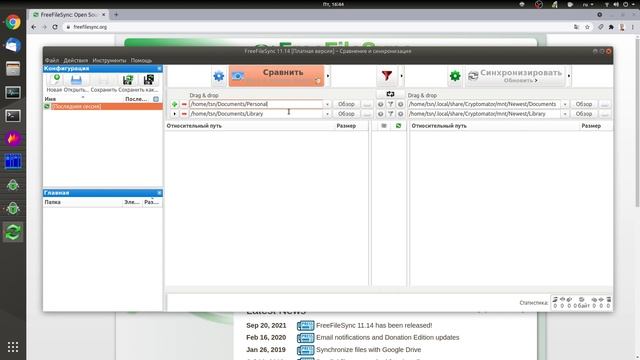
Task: Browse with Обзор for Documents/Library
Action: (346, 114)
